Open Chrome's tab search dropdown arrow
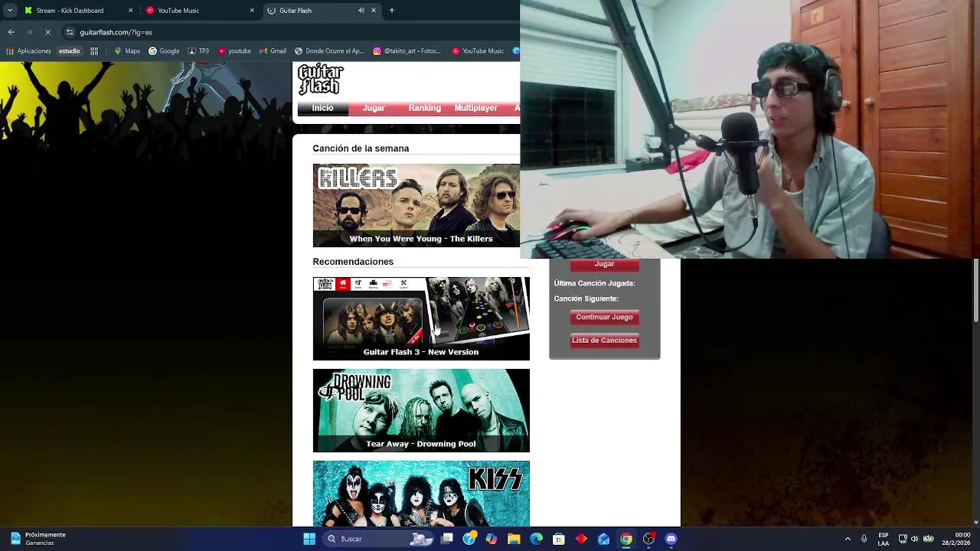The height and width of the screenshot is (551, 980). 10,11
